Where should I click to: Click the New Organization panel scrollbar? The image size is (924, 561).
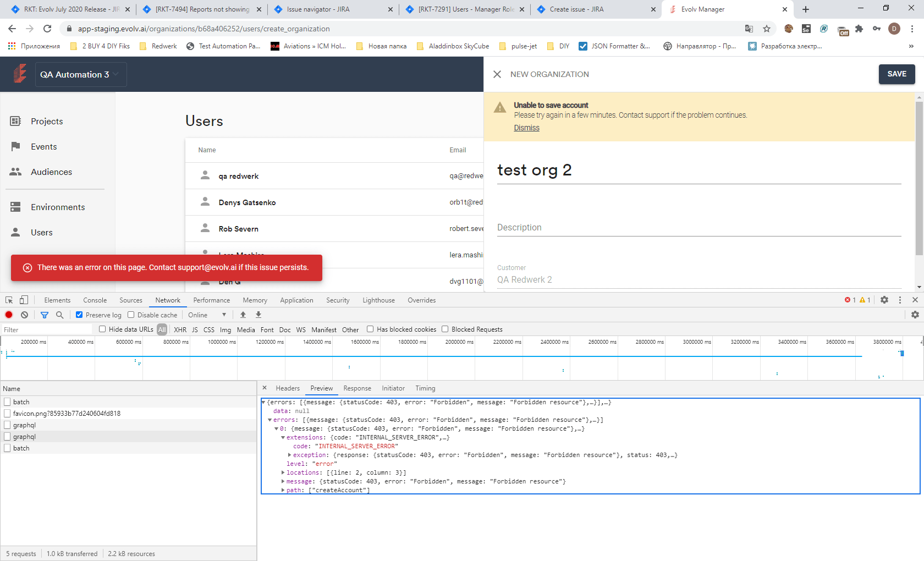(x=919, y=179)
